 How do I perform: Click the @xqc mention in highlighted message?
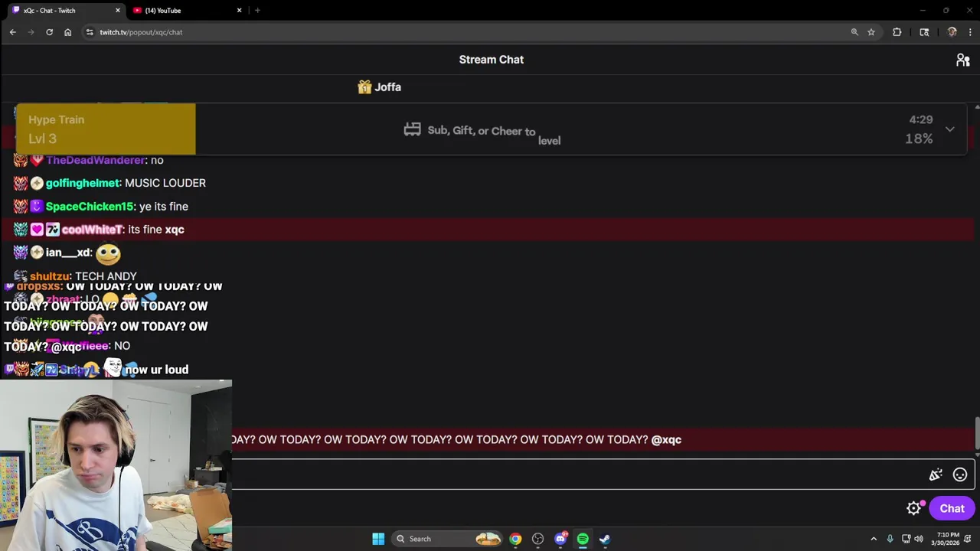666,440
